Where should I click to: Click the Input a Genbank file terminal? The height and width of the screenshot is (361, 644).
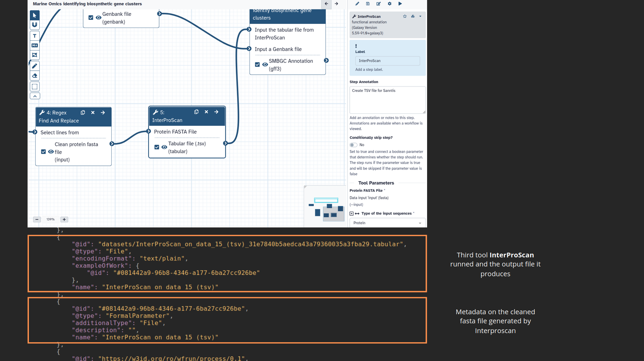tap(249, 49)
